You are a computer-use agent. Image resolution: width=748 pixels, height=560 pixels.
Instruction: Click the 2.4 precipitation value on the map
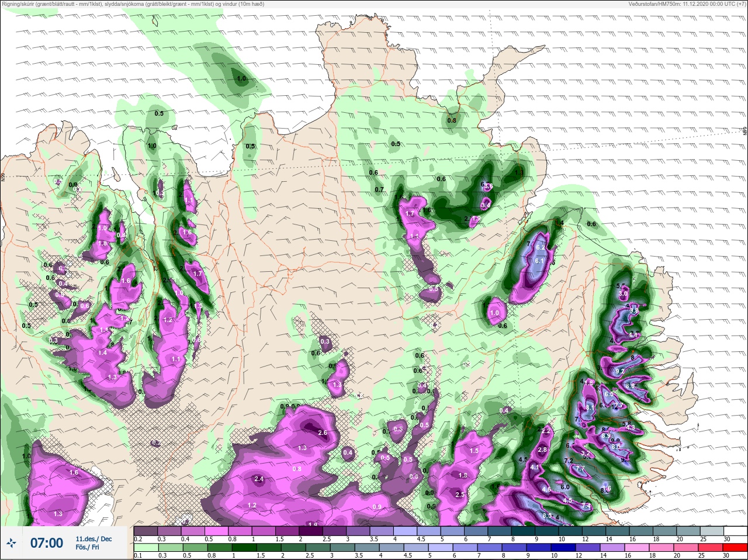[259, 479]
